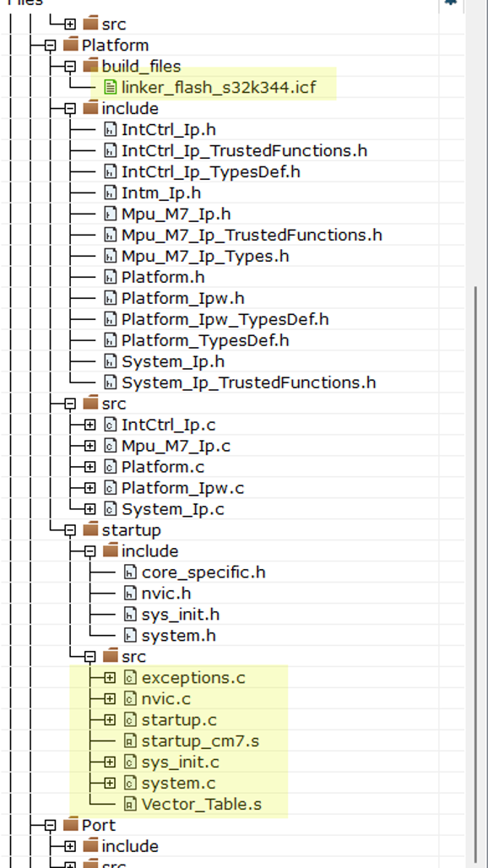Viewport: 488px width, 868px height.
Task: Collapse the Platform include folder node
Action: (70, 108)
